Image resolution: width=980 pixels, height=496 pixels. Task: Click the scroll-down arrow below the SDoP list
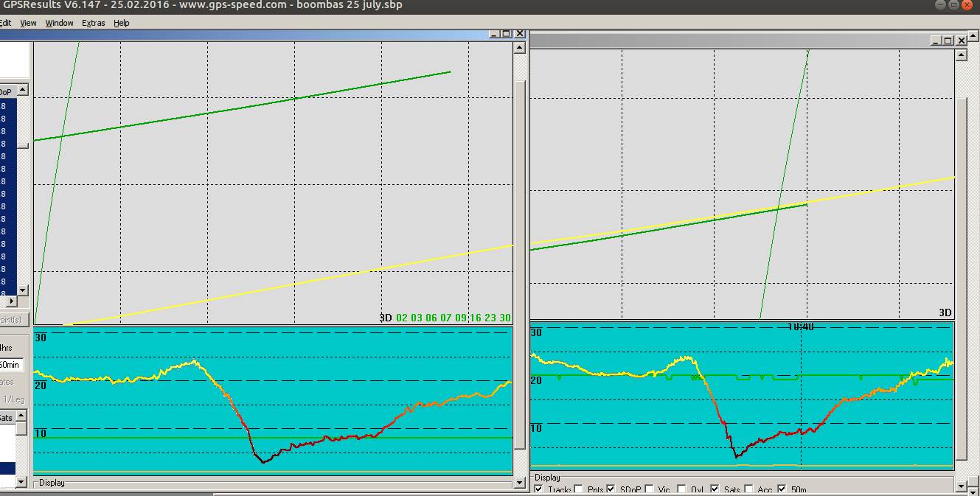(x=22, y=289)
